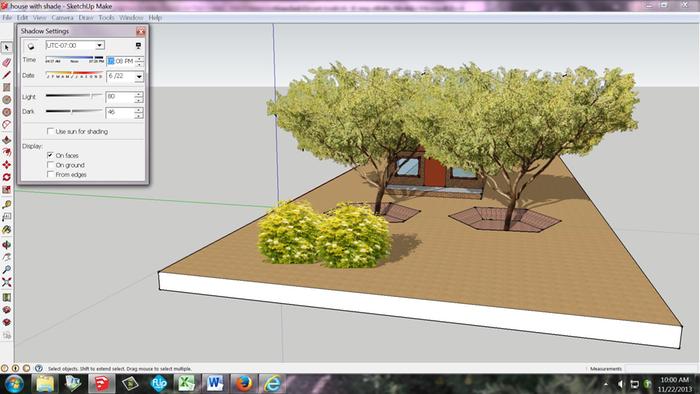
Task: Select the Pan hand tool
Action: 6,257
